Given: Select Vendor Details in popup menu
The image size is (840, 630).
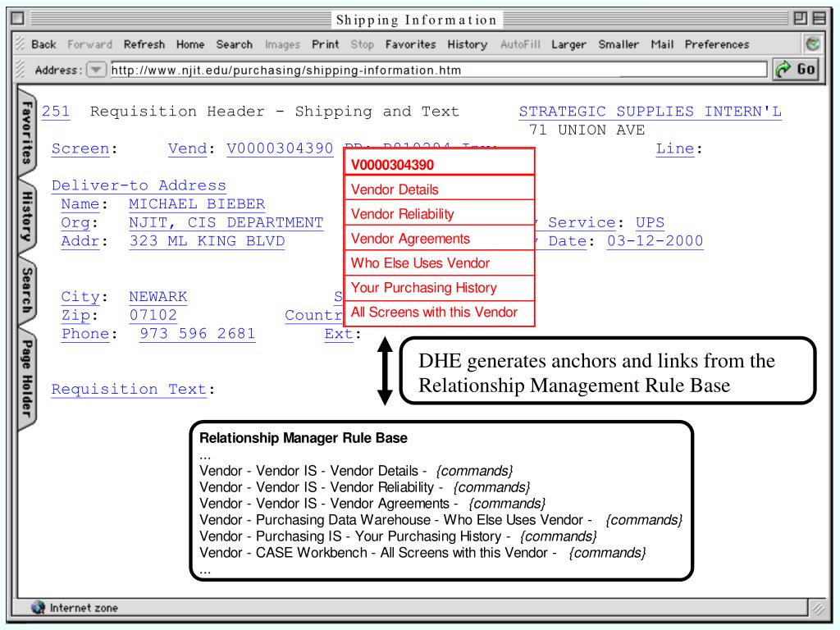Looking at the screenshot, I should pyautogui.click(x=440, y=189).
